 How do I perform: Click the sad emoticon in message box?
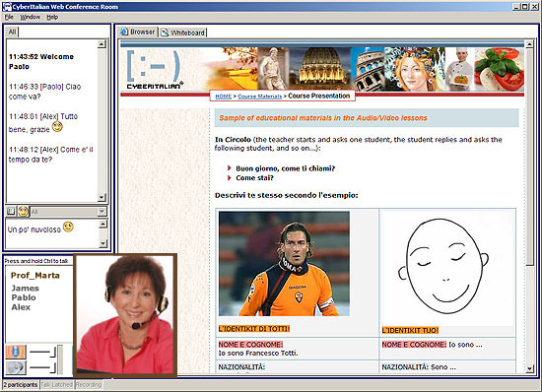68,227
